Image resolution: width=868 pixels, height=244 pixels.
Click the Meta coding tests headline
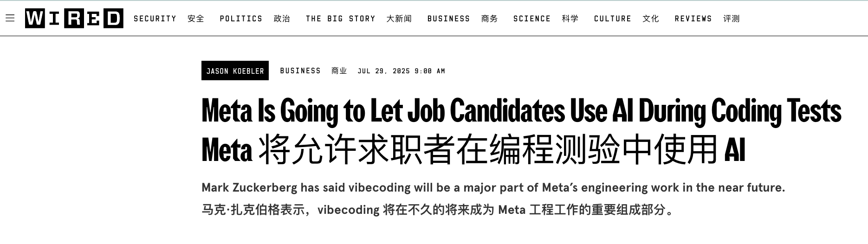[x=521, y=111]
